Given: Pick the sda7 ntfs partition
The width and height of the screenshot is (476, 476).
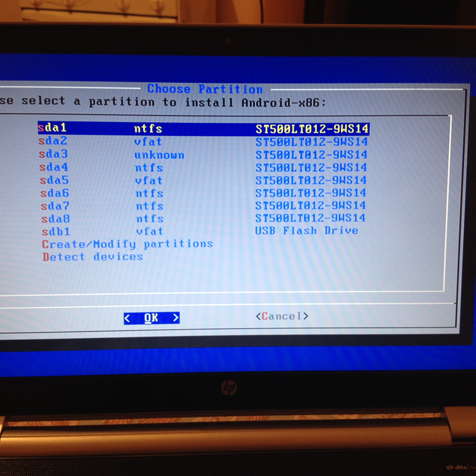Looking at the screenshot, I should point(203,206).
